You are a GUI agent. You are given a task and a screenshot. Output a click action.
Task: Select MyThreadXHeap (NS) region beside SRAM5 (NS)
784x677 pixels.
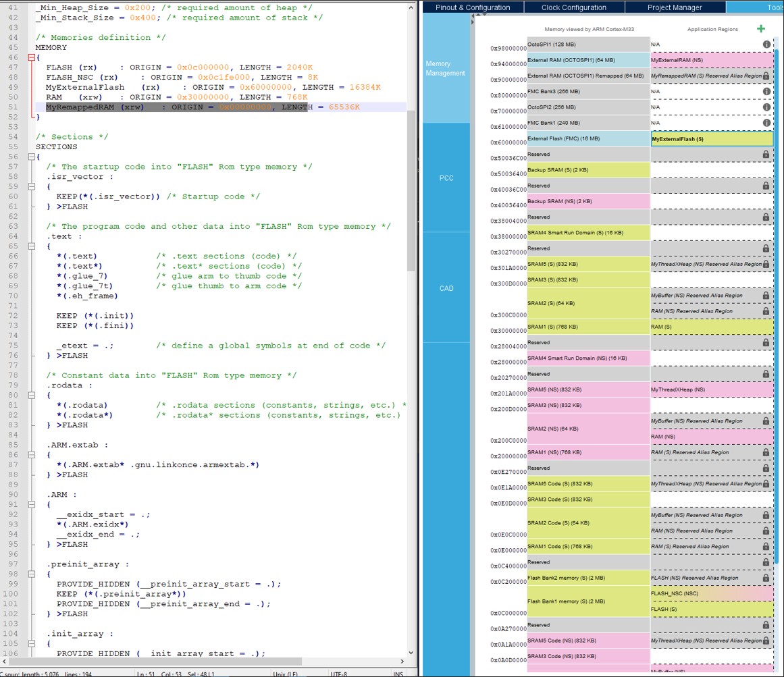(712, 389)
